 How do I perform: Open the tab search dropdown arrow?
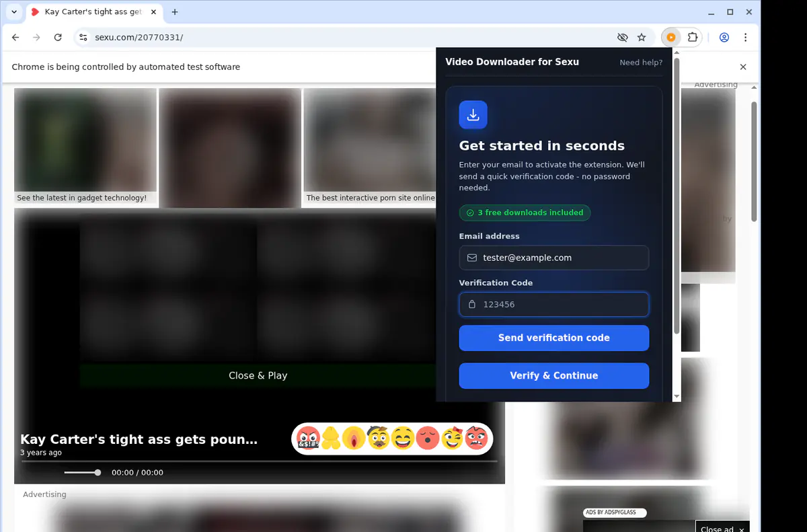click(x=14, y=12)
